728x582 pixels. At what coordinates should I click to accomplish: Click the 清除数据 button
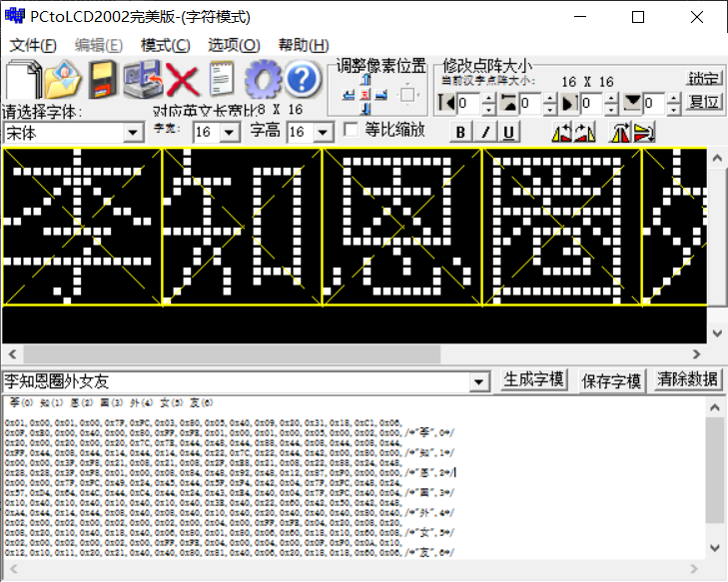688,380
